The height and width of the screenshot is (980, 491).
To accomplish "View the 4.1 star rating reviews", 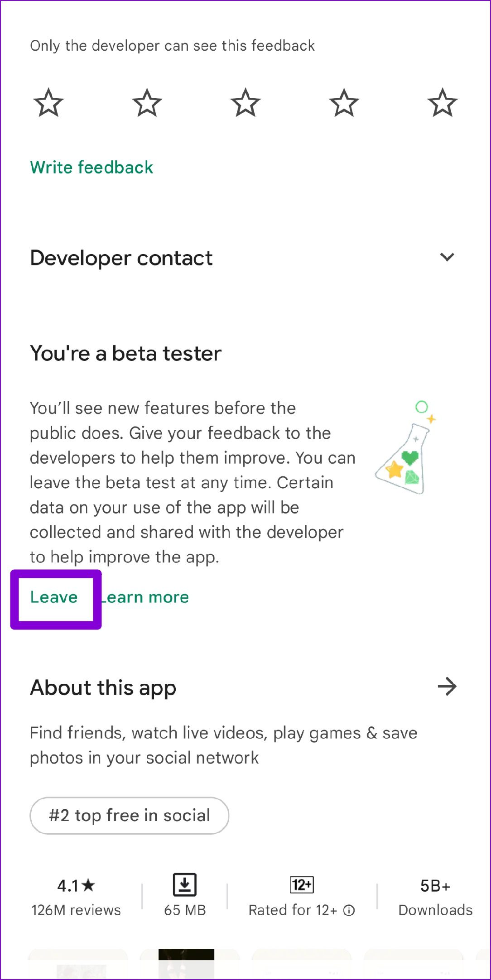I will coord(76,897).
